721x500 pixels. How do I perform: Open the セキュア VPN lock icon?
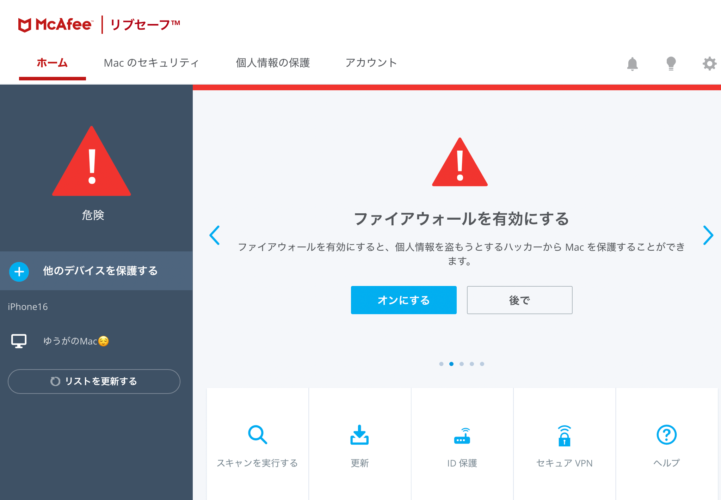[564, 435]
